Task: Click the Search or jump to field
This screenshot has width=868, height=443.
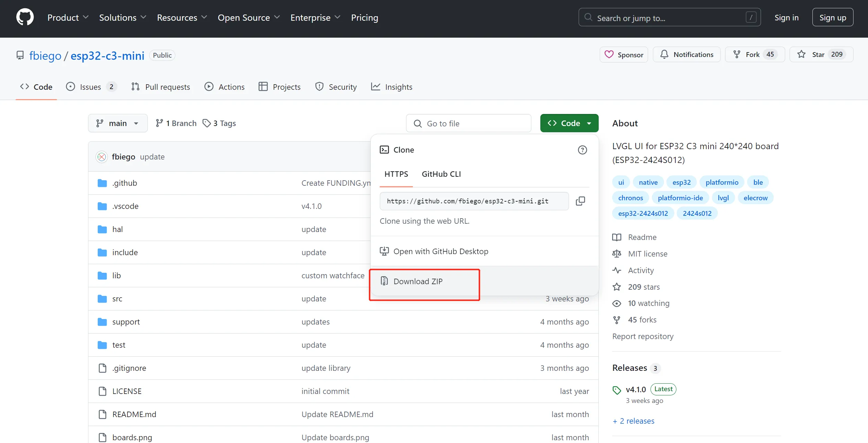Action: click(x=669, y=17)
